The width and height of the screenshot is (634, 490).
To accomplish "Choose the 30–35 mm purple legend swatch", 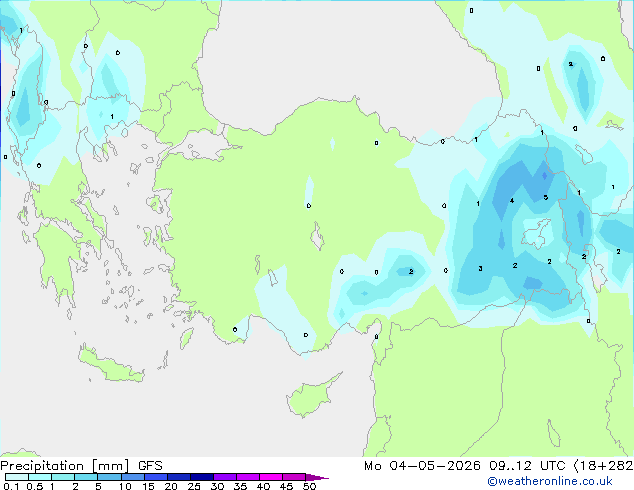I will 224,477.
